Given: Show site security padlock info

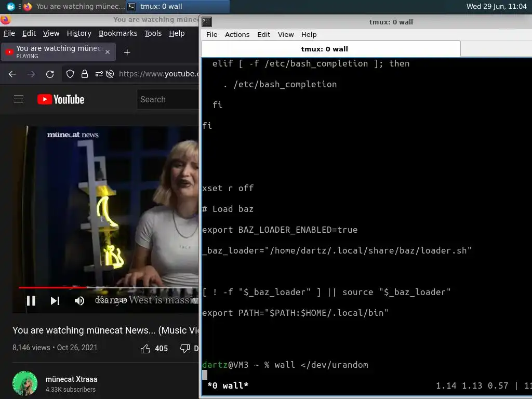Looking at the screenshot, I should (85, 74).
